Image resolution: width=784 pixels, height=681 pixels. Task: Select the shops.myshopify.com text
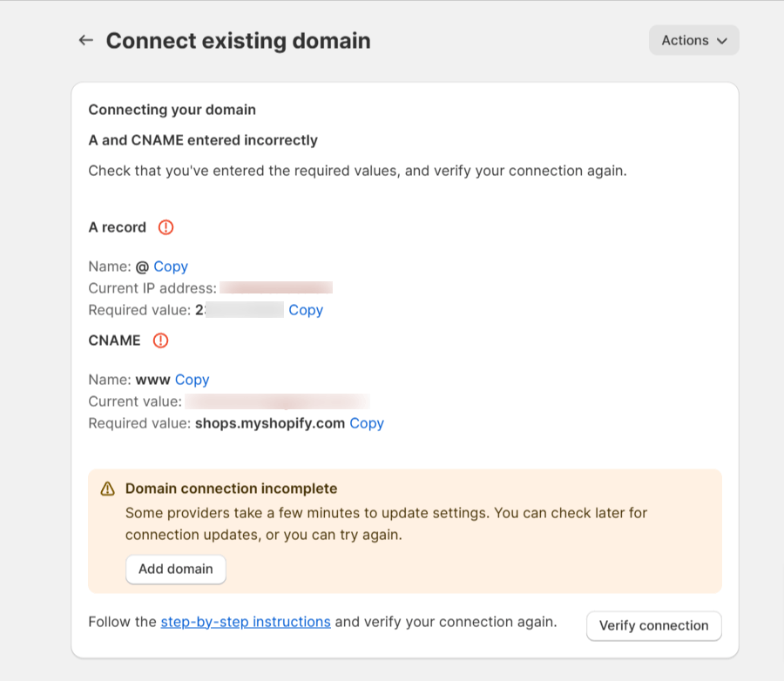[270, 423]
